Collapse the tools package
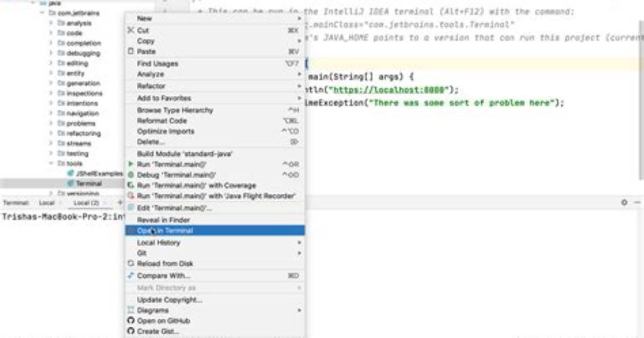This screenshot has width=644, height=338. tap(51, 164)
